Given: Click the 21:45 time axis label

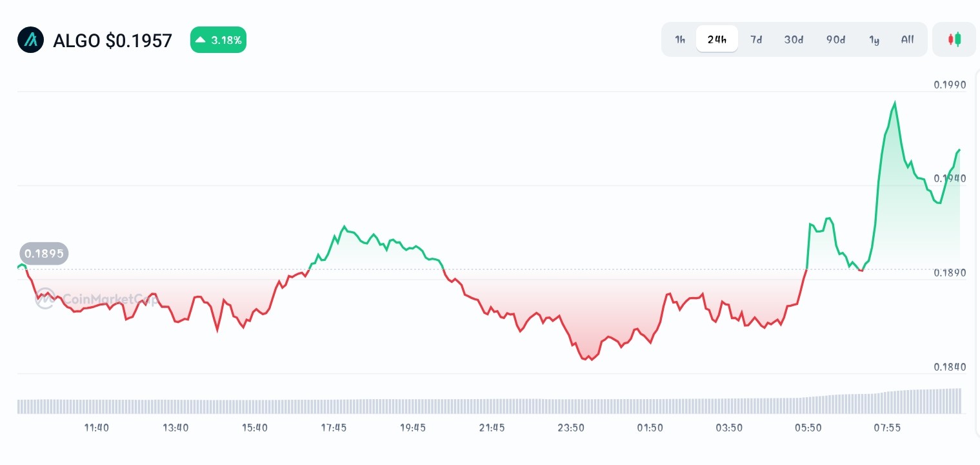Looking at the screenshot, I should point(492,428).
